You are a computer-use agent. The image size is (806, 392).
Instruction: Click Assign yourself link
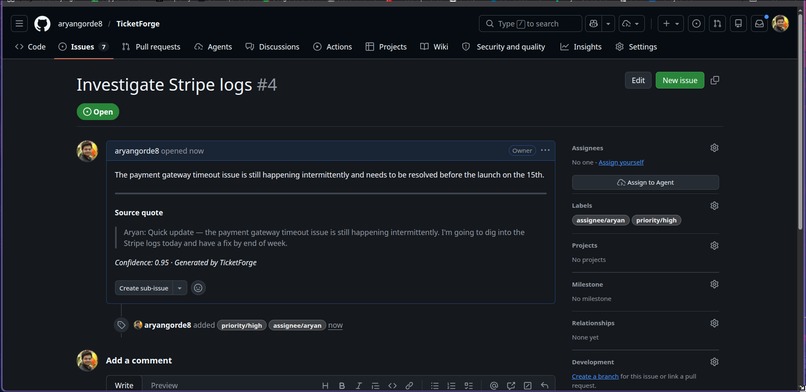click(621, 162)
